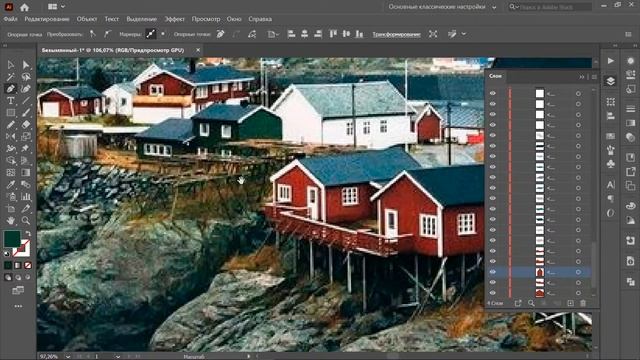The width and height of the screenshot is (640, 360).
Task: Select the Reflect/Rotate tool
Action: (x=11, y=136)
